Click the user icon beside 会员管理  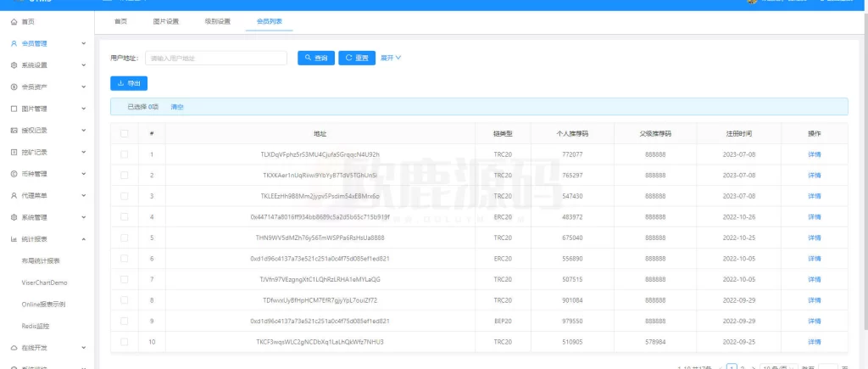(x=14, y=43)
